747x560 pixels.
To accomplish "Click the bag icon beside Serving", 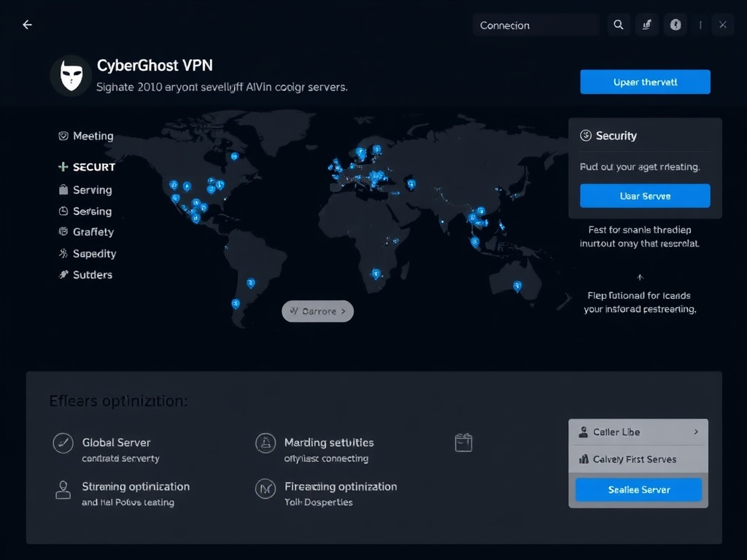I will click(x=63, y=190).
